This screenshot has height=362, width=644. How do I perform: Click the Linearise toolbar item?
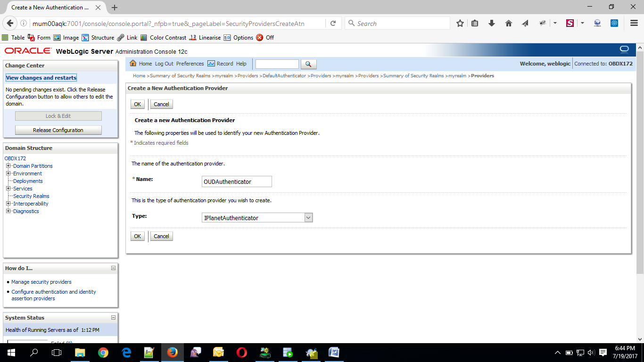pyautogui.click(x=205, y=38)
